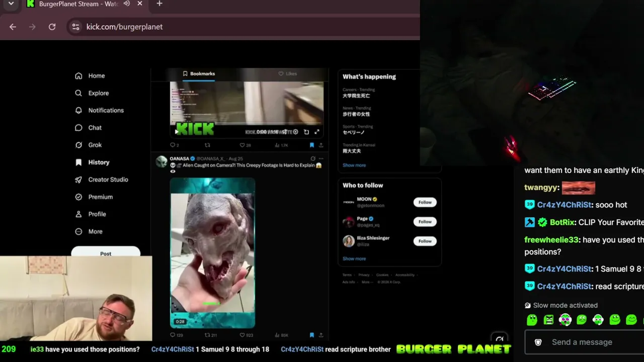Follow the Page account
The image size is (644, 362).
425,222
